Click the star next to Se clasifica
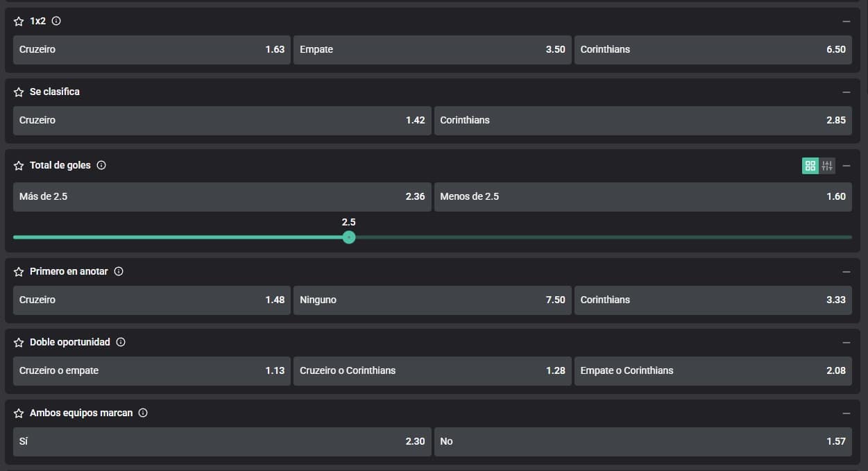Viewport: 868px width, 471px height. tap(19, 92)
